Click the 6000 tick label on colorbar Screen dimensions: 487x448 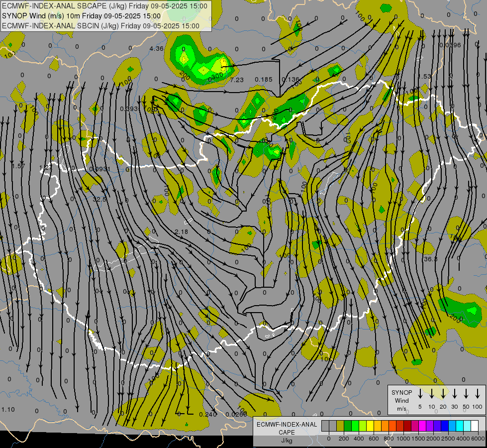(478, 439)
